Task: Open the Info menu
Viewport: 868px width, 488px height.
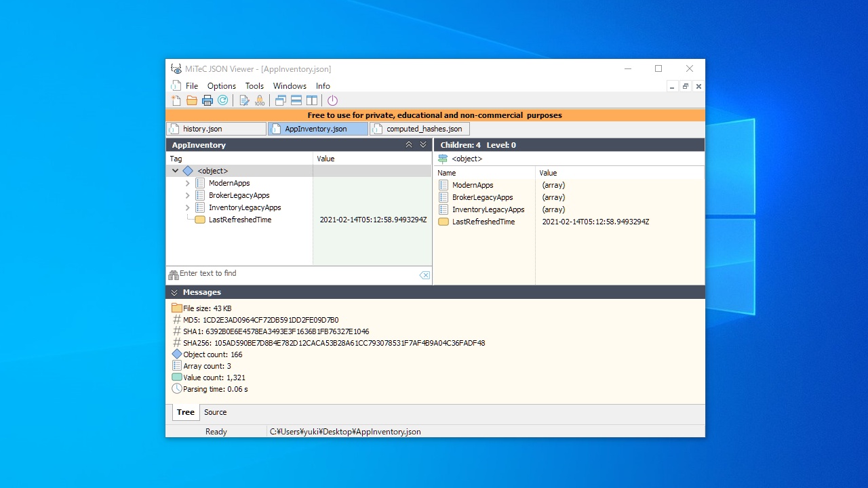Action: point(323,86)
